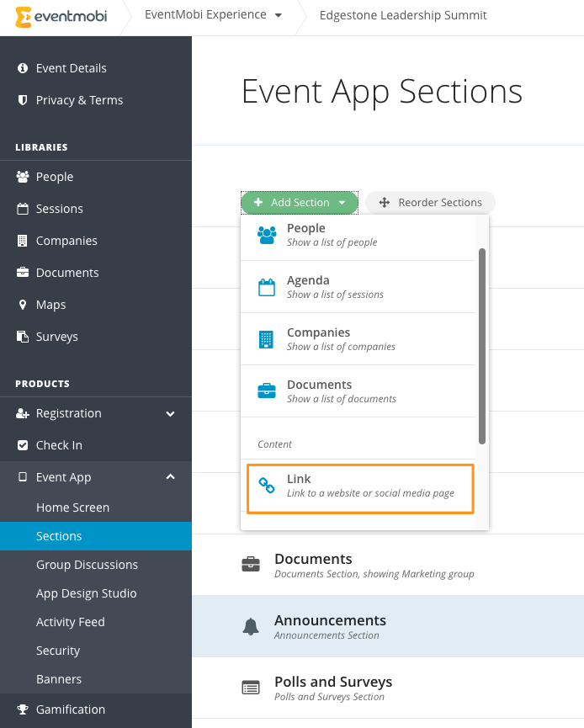Click the Announcements bell icon
The width and height of the screenshot is (584, 728).
251,627
